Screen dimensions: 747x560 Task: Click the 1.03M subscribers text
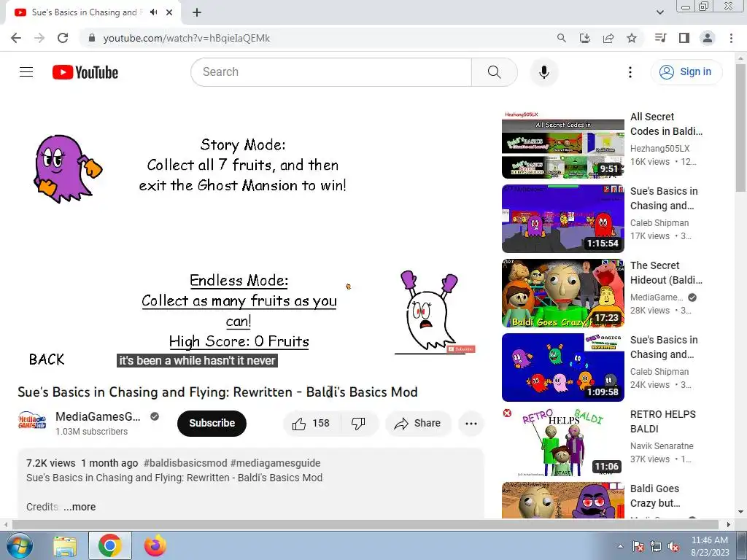click(x=91, y=432)
